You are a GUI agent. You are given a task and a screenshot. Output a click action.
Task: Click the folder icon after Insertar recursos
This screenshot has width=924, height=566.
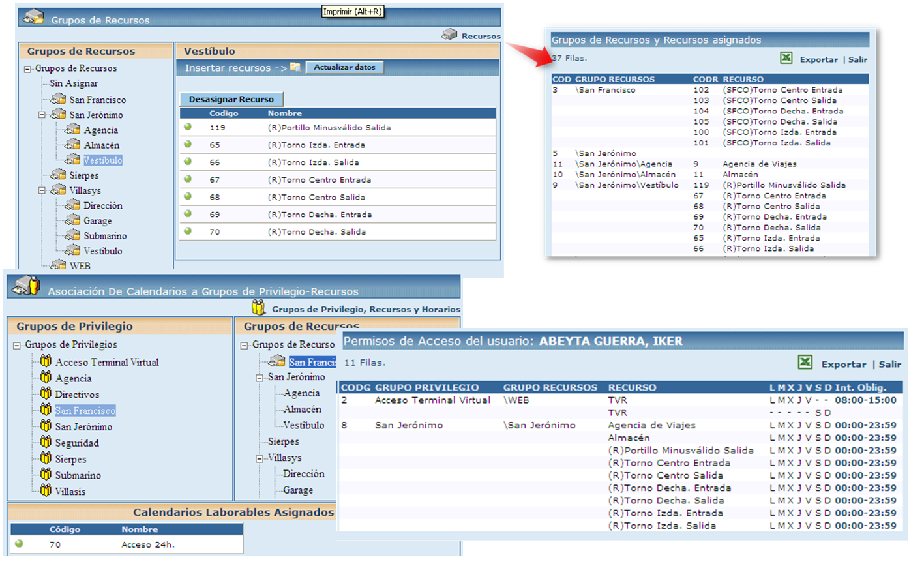click(295, 67)
